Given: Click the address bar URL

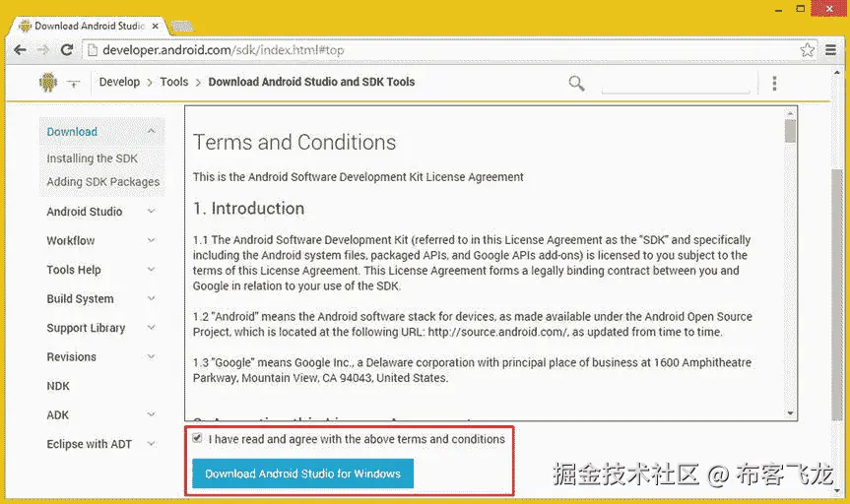Looking at the screenshot, I should click(x=223, y=50).
